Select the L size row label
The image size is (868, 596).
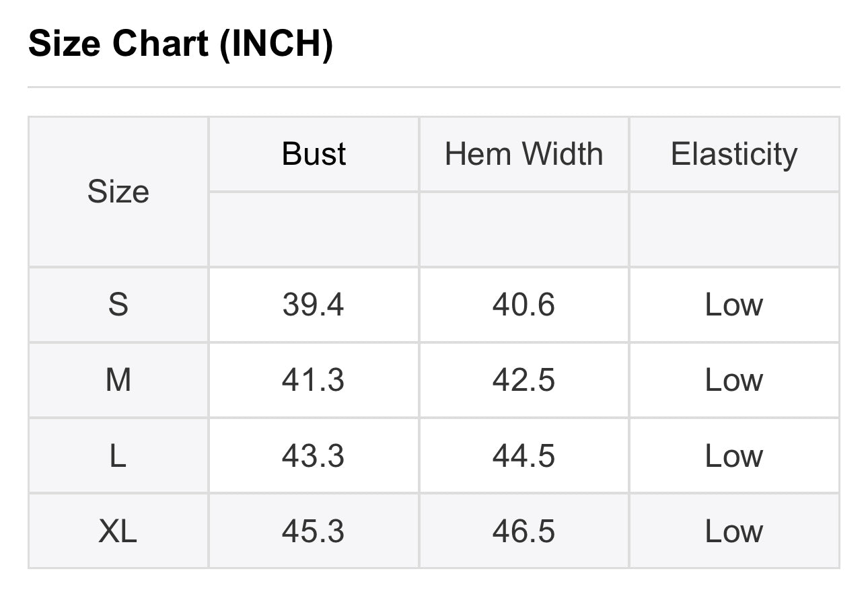click(x=118, y=456)
